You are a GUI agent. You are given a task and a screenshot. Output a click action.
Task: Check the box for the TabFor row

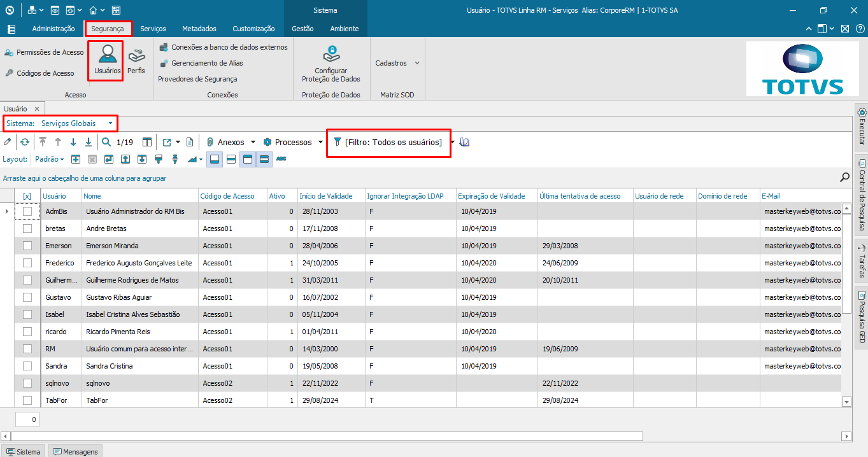(x=27, y=400)
